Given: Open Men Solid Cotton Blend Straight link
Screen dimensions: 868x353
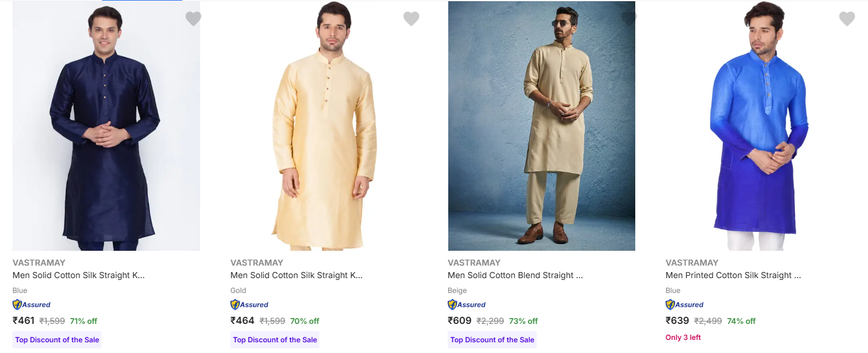Looking at the screenshot, I should (515, 275).
